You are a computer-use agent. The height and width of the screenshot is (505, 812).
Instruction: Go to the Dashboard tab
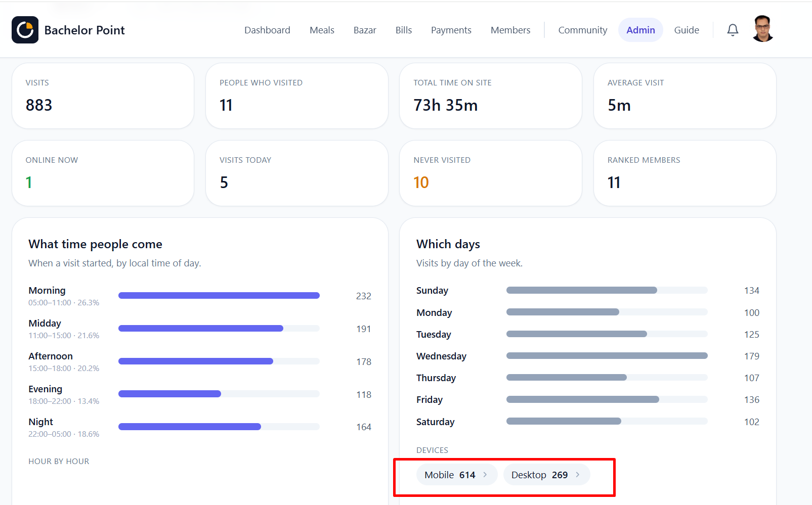click(x=267, y=30)
